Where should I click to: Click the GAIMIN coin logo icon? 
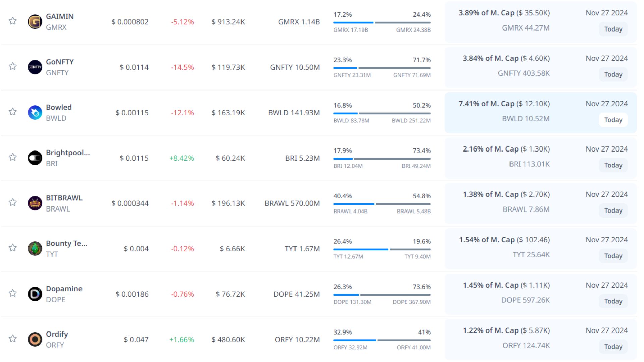coord(35,22)
